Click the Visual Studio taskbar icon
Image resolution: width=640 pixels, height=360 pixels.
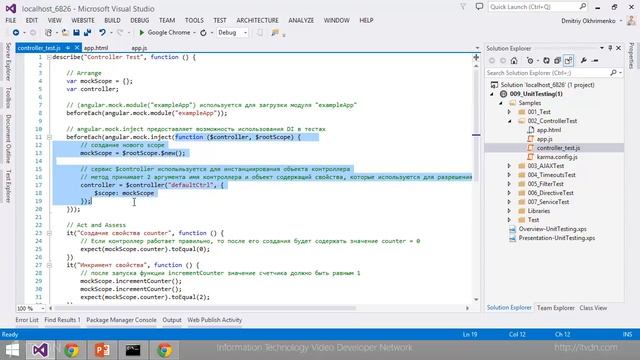(40, 350)
